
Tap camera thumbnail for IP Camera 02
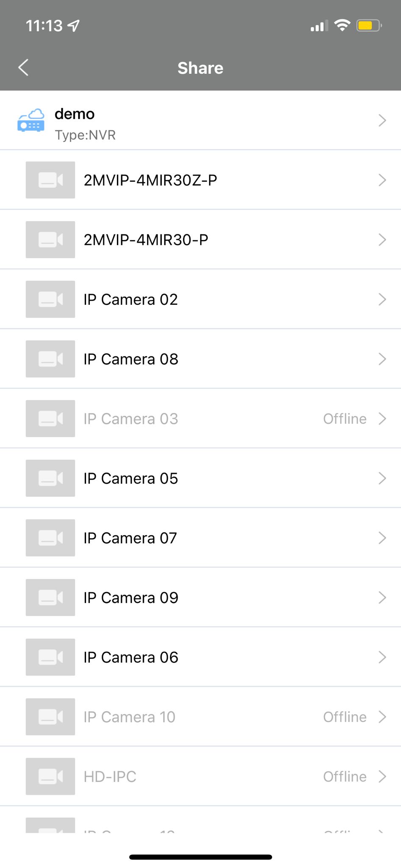click(x=50, y=300)
